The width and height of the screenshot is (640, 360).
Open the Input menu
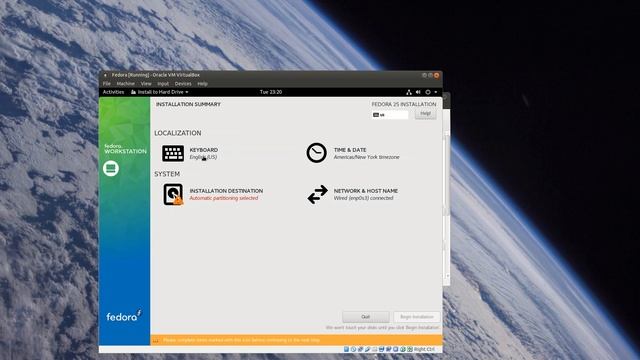click(x=163, y=84)
